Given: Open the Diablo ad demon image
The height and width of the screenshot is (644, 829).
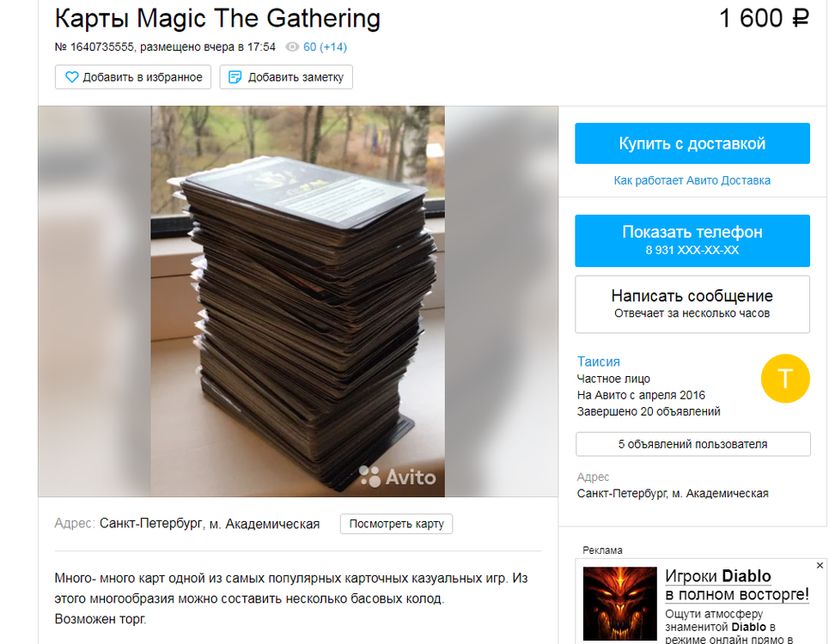Looking at the screenshot, I should (x=619, y=604).
